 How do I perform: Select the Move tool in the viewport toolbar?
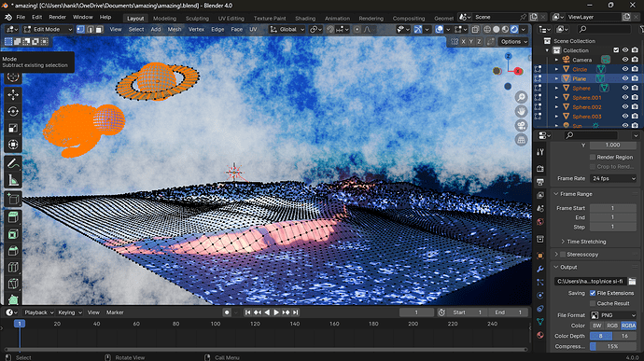coord(13,95)
